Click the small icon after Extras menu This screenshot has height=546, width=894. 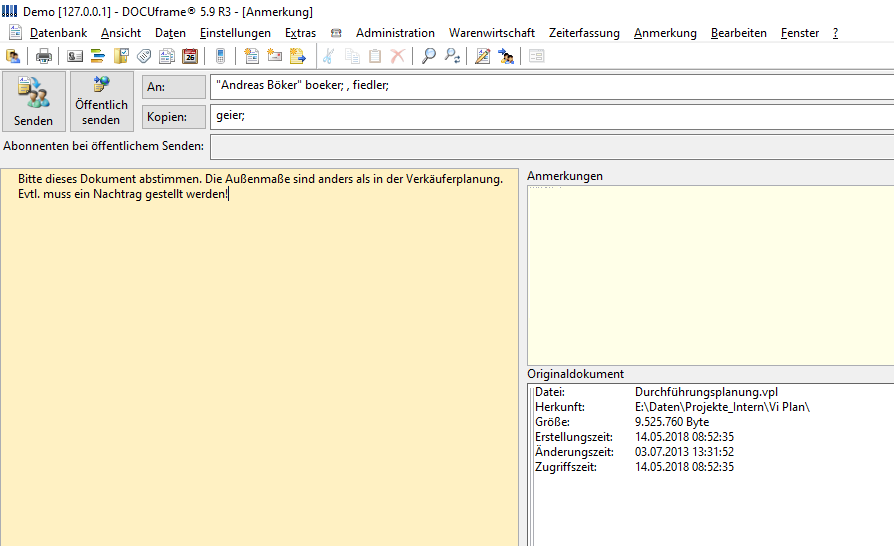click(x=336, y=33)
